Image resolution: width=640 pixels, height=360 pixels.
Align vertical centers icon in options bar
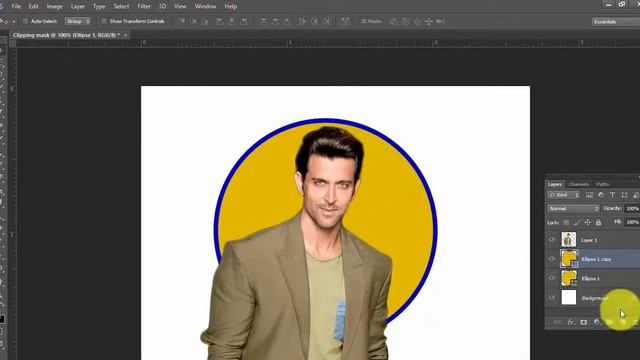pos(193,21)
